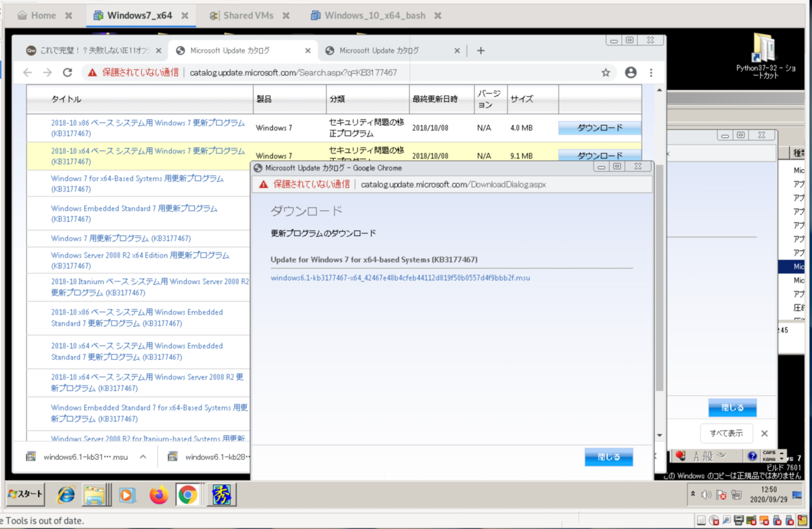Reload the Chrome page
Screen dimensions: 812x529
coord(67,72)
